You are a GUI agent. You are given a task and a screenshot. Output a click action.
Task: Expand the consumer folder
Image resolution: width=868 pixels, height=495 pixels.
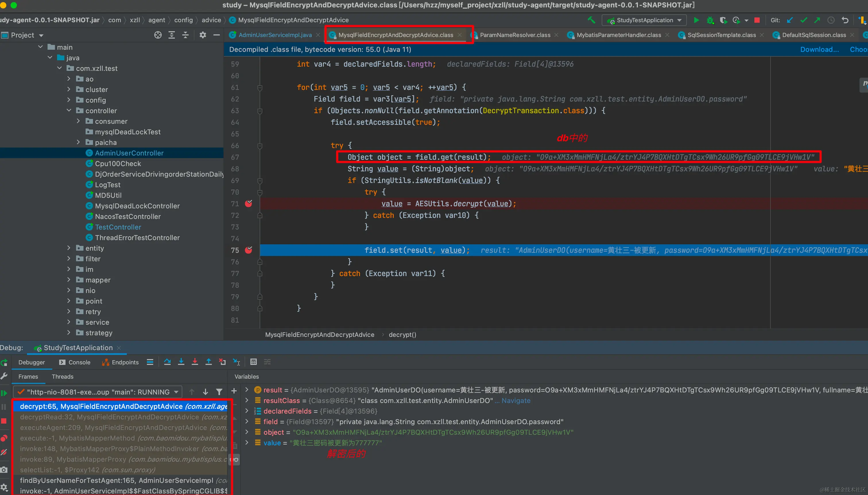(x=78, y=121)
